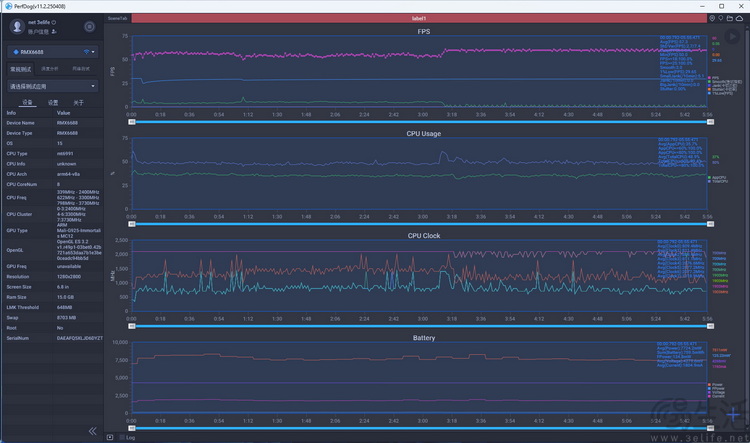
Task: Open the folder icon in top right
Action: (x=730, y=18)
